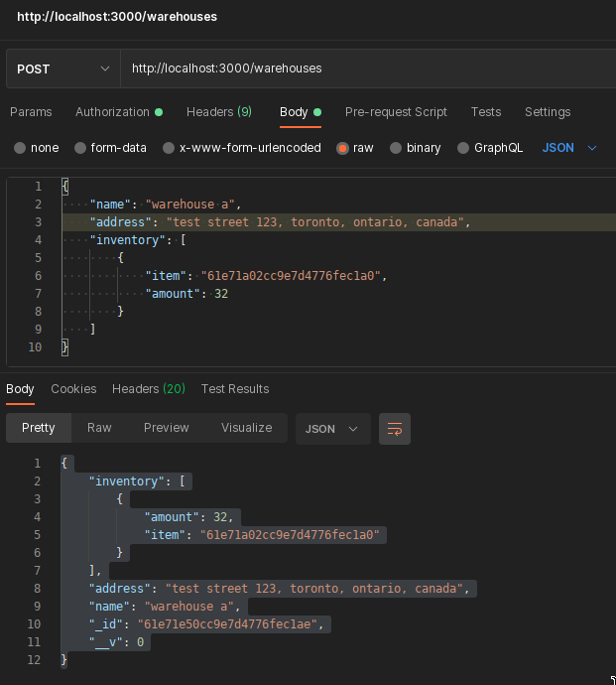This screenshot has width=616, height=685.
Task: Click item id value in request body
Action: [x=292, y=276]
